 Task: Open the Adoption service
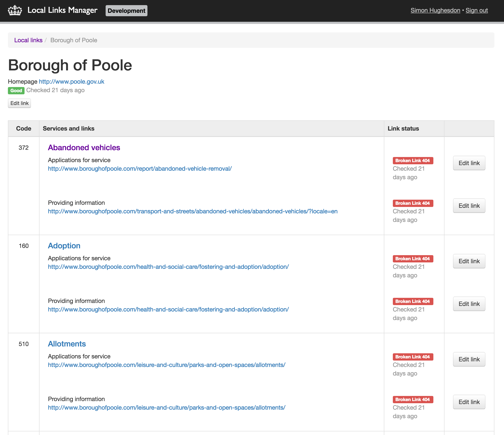click(x=64, y=246)
